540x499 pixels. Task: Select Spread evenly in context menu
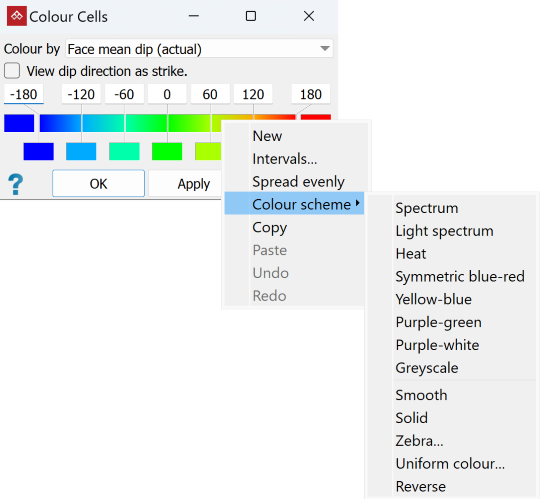(298, 181)
